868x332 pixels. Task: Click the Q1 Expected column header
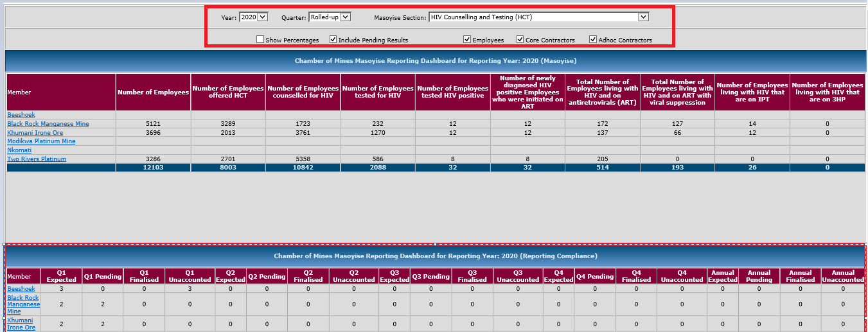pos(61,276)
